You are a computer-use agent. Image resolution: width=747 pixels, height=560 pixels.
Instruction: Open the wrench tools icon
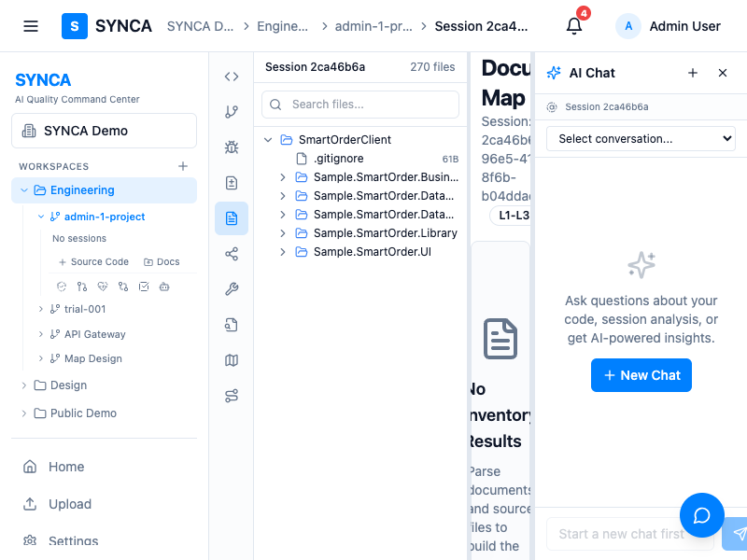[232, 289]
